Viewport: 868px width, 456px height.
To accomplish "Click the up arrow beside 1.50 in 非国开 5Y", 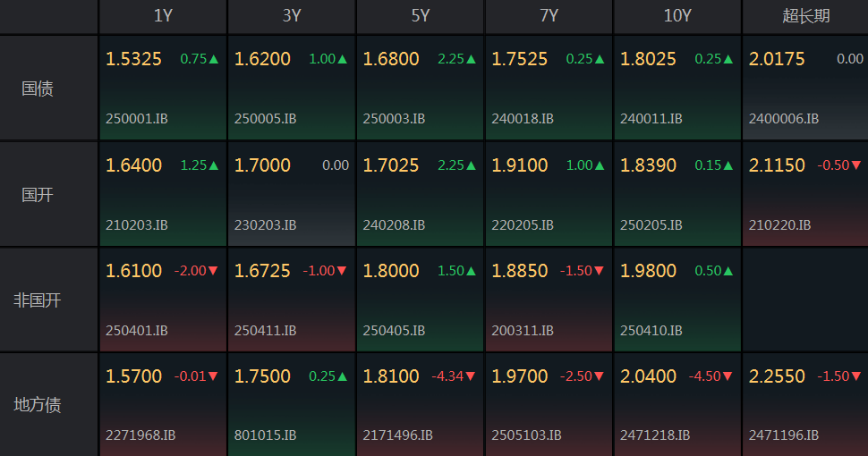I will click(471, 271).
